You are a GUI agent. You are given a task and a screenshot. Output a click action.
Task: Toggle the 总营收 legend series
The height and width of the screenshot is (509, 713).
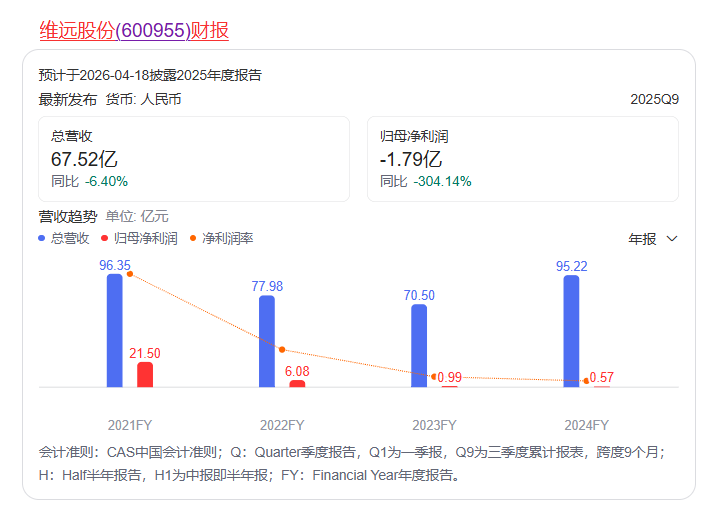pos(64,239)
